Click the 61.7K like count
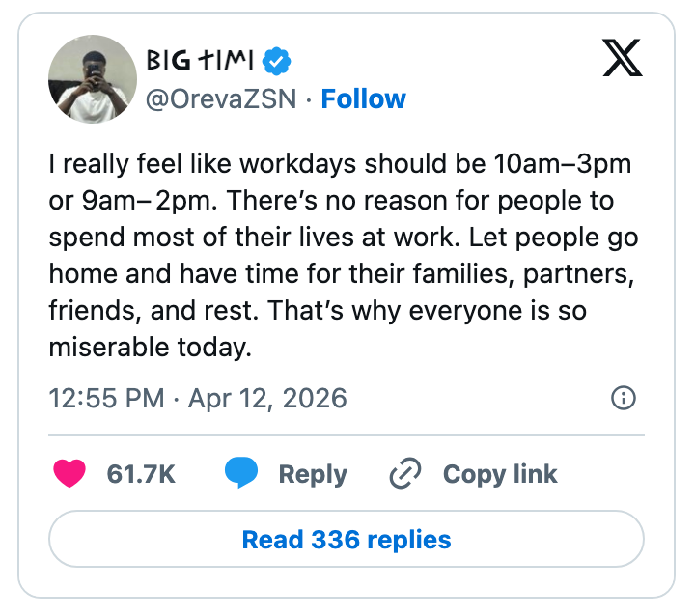The width and height of the screenshot is (695, 616). (141, 474)
